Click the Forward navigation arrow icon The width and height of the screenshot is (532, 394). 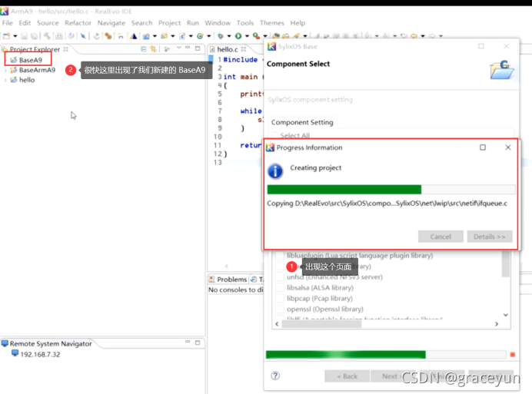[432, 35]
